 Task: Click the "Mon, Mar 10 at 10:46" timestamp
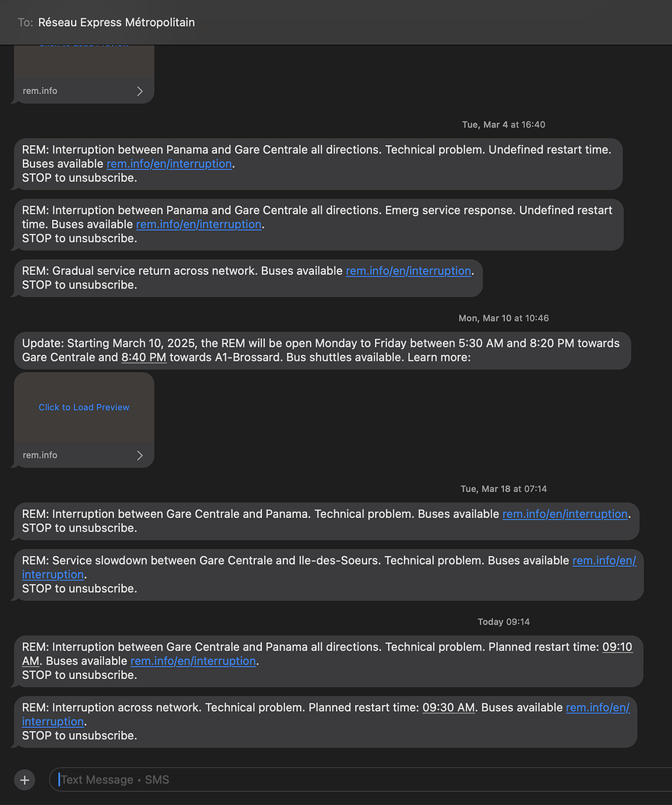coord(503,318)
